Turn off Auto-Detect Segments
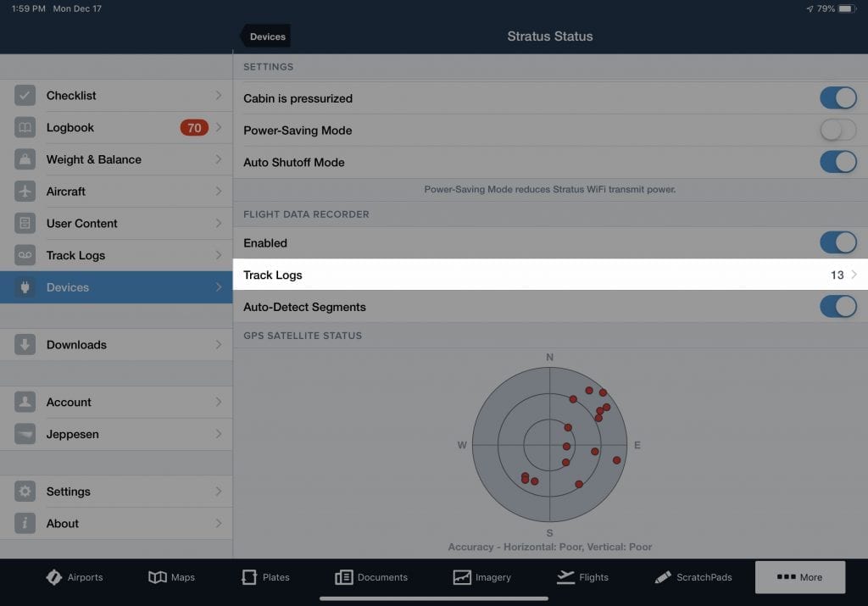 (837, 307)
